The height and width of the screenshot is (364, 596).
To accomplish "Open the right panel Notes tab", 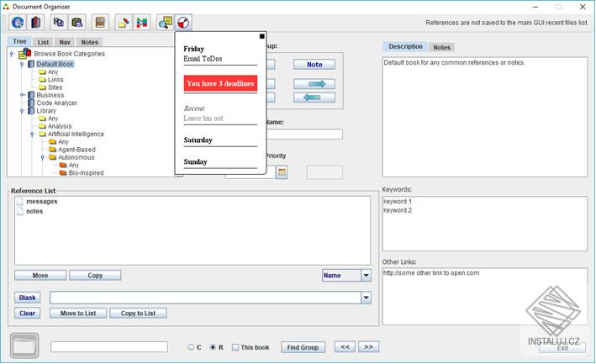I will tap(441, 47).
